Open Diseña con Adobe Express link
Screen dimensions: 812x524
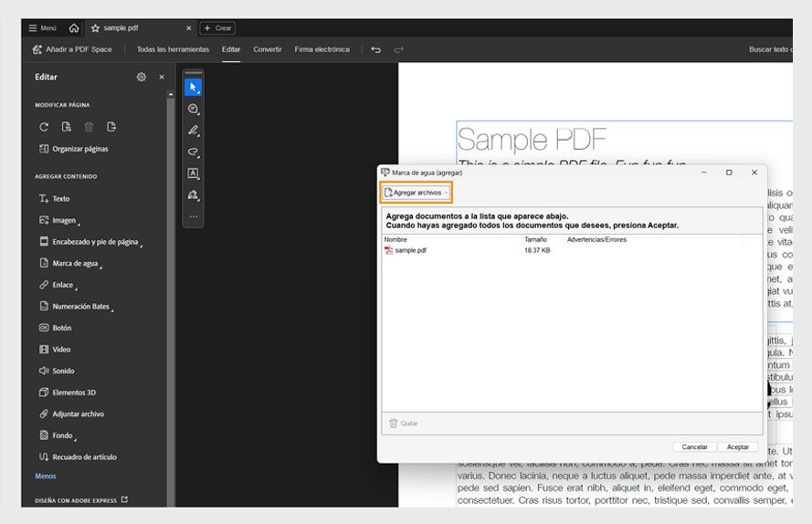coord(81,500)
